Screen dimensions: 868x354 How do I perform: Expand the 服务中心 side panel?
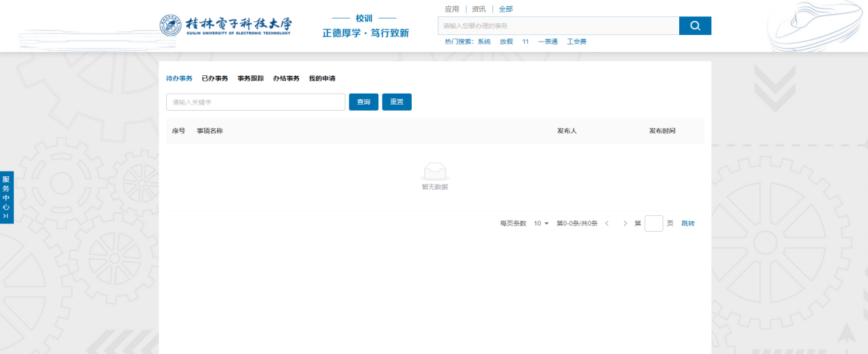(6, 198)
